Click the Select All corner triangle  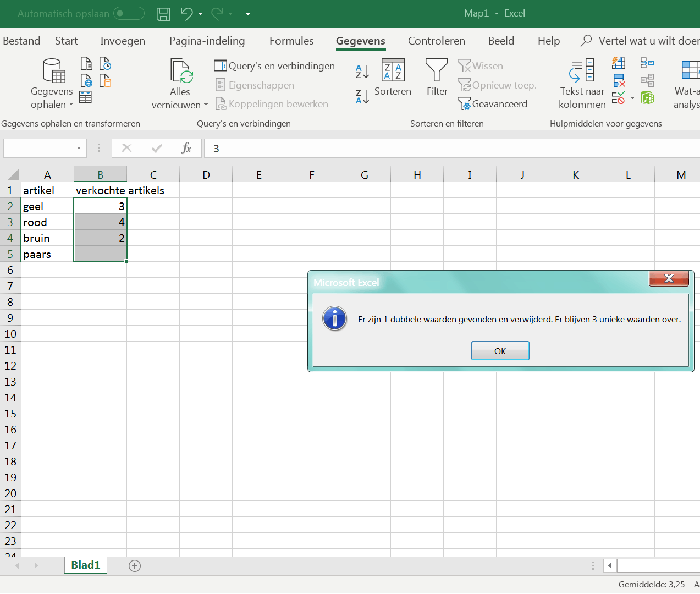(x=13, y=175)
